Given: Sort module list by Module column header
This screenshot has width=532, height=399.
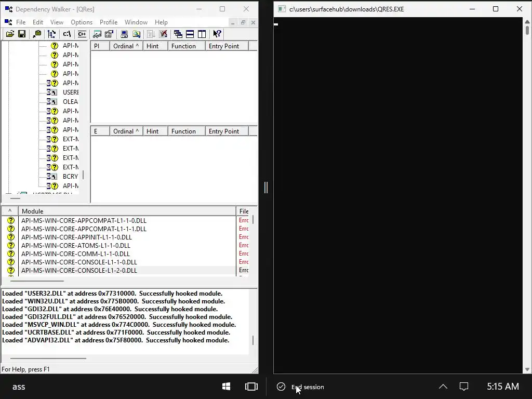Looking at the screenshot, I should pyautogui.click(x=127, y=211).
